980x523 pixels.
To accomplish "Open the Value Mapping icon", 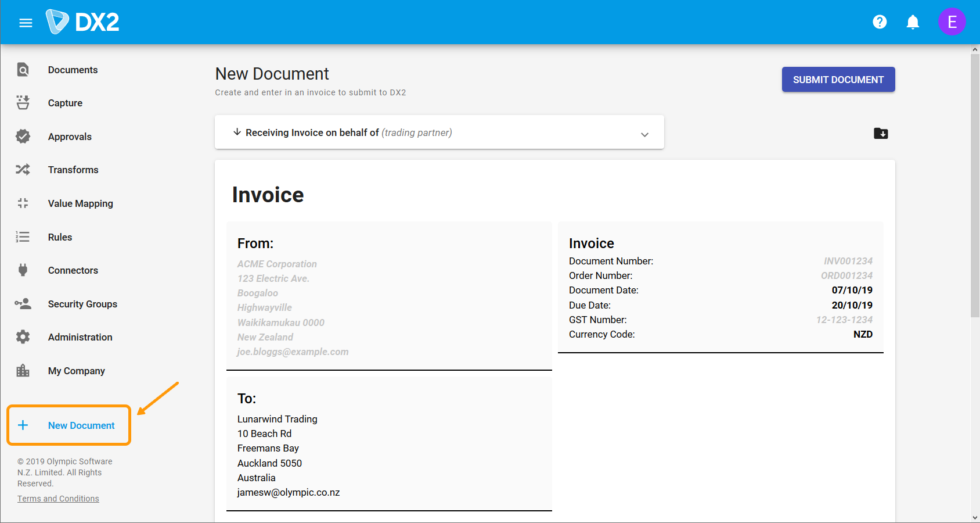I will [x=23, y=203].
